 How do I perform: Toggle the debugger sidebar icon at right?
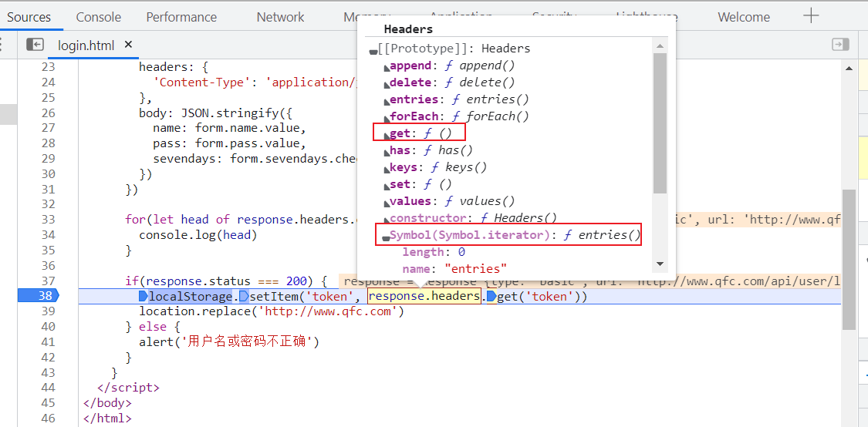pos(840,44)
